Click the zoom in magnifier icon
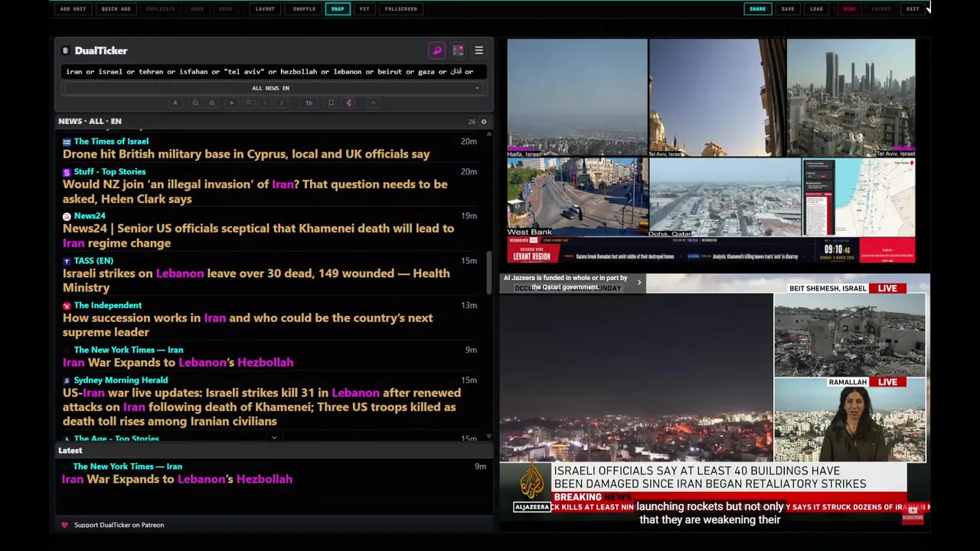Screen dimensions: 980x551 coord(212,103)
